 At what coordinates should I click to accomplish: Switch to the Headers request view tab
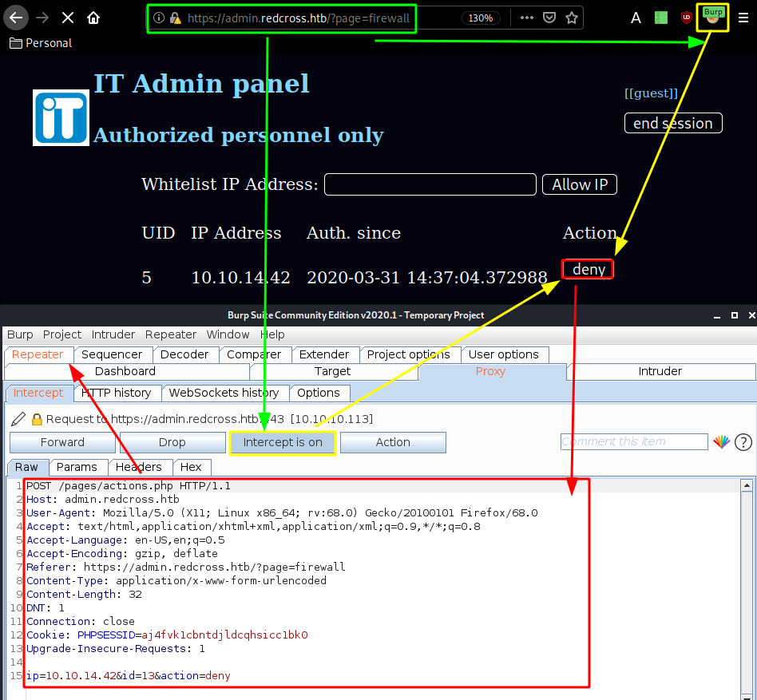point(139,467)
